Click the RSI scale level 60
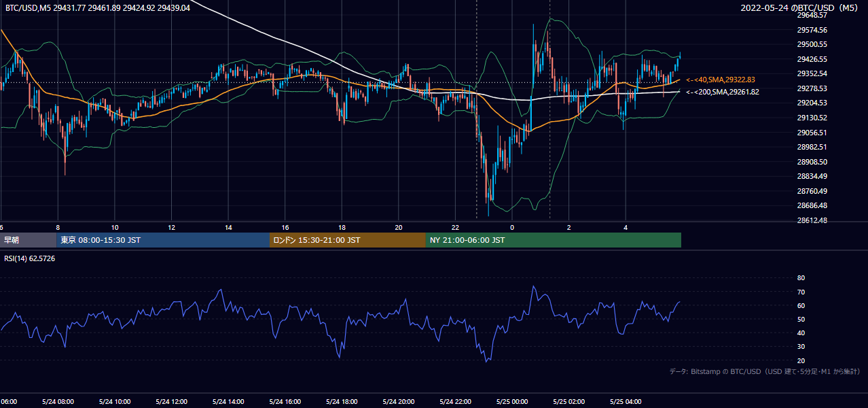The height and width of the screenshot is (408, 868). click(801, 305)
